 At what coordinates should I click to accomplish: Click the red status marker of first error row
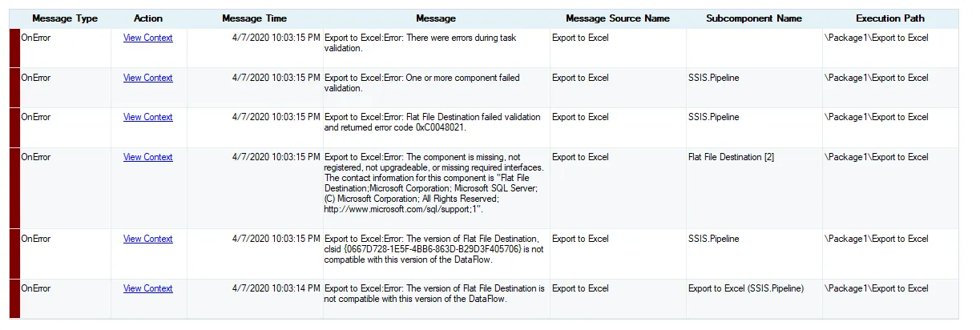point(14,48)
